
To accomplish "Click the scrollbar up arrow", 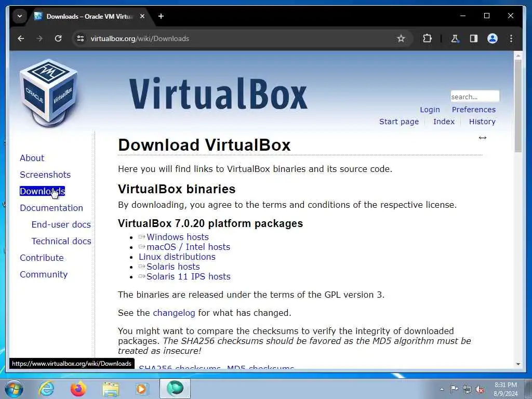I will [x=518, y=55].
